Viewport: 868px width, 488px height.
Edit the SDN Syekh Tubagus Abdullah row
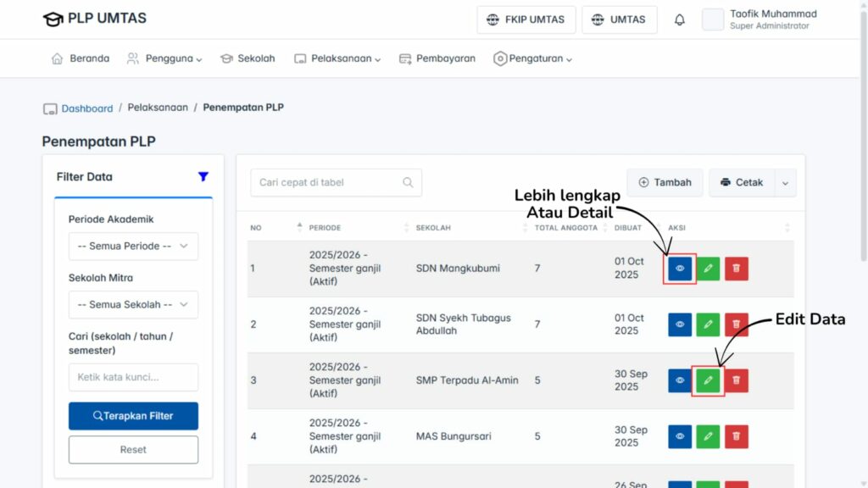point(708,324)
